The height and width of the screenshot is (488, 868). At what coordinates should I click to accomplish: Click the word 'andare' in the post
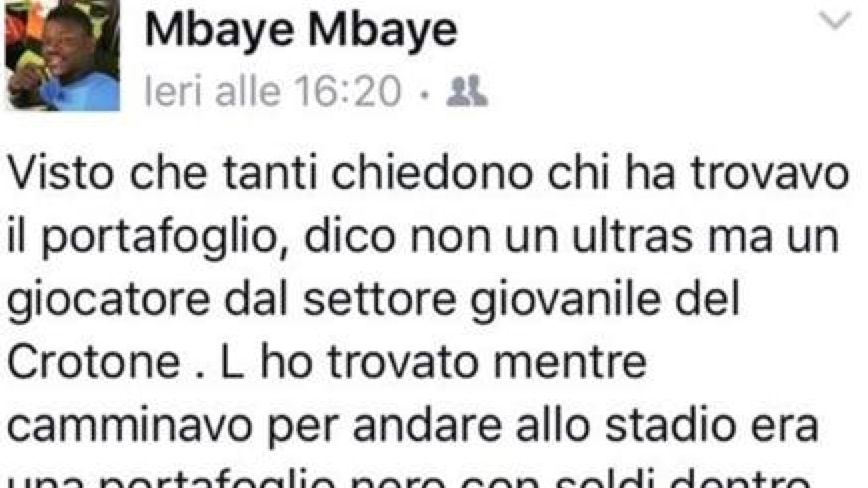coord(427,425)
